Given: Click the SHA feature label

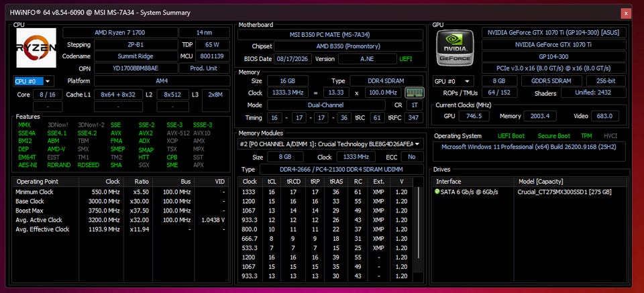Looking at the screenshot, I should click(116, 165).
